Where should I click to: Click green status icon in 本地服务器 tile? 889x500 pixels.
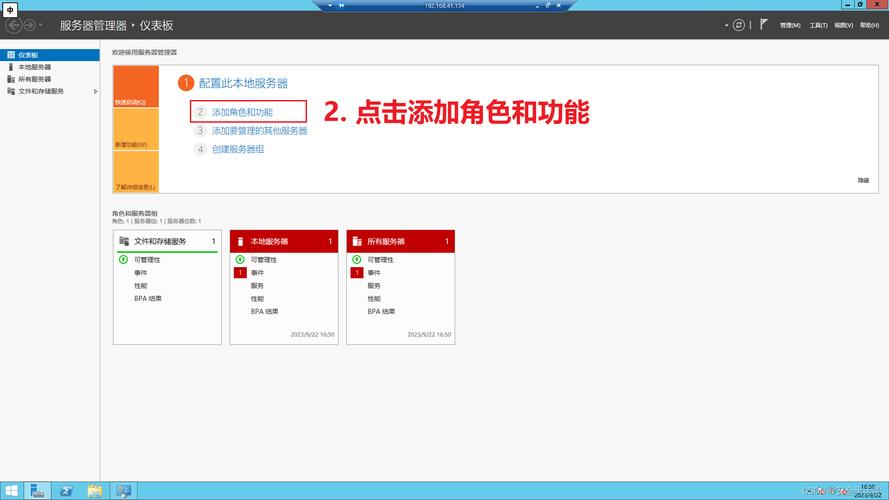pyautogui.click(x=240, y=260)
